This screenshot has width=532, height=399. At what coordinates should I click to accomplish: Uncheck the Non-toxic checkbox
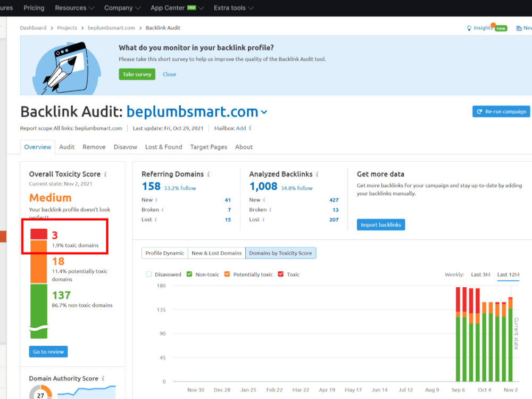tap(189, 274)
